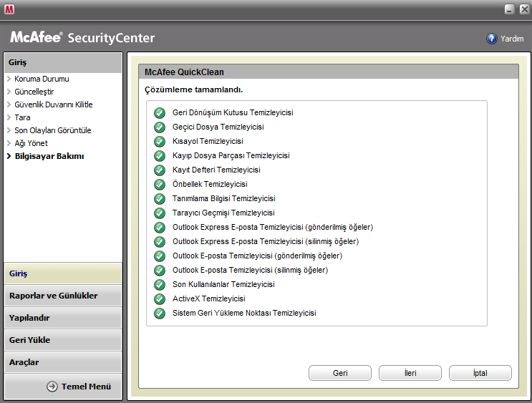Click the checkmark icon beside ActiveX Temizleyicisi
This screenshot has height=403, width=532.
[160, 299]
